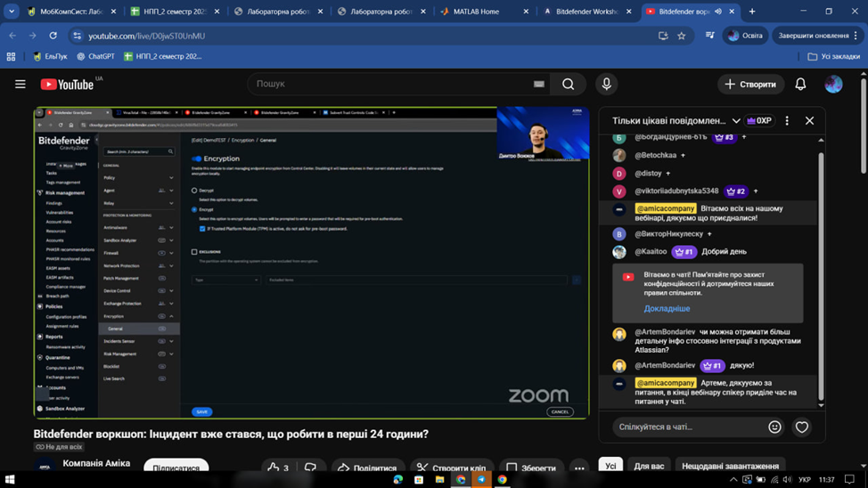Open the YouTube guide hamburger menu

point(20,84)
